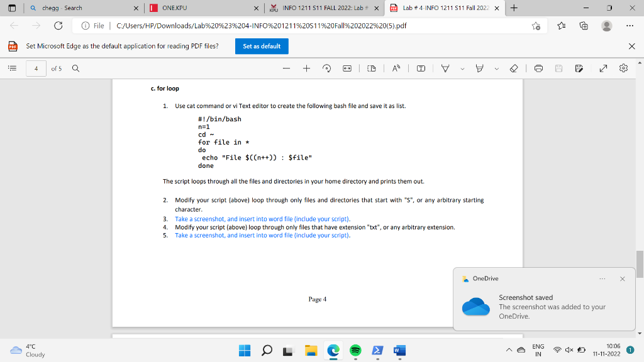
Task: Rotate the PDF pages
Action: 326,69
